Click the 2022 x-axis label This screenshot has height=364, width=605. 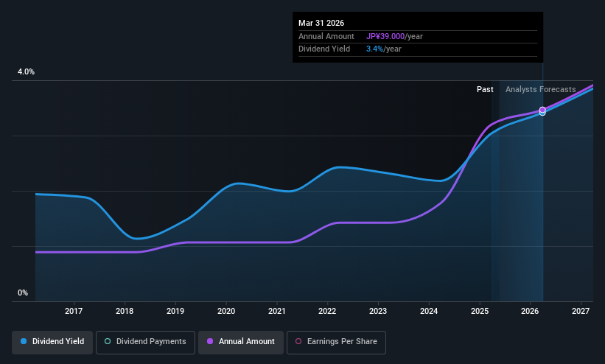pos(327,311)
